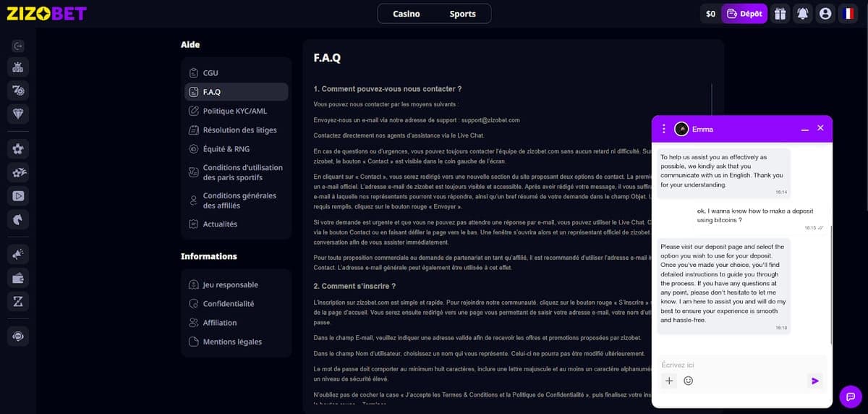The image size is (868, 414).
Task: Expand the left sidebar with arrow icon
Action: tap(18, 46)
